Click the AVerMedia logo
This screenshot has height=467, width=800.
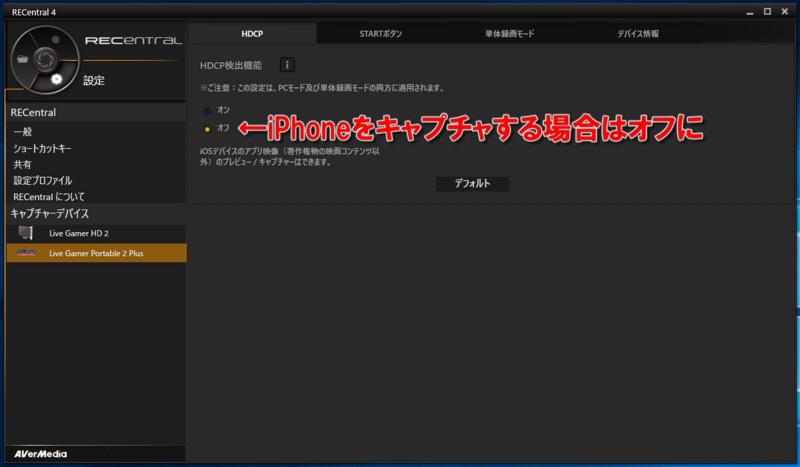click(x=40, y=454)
